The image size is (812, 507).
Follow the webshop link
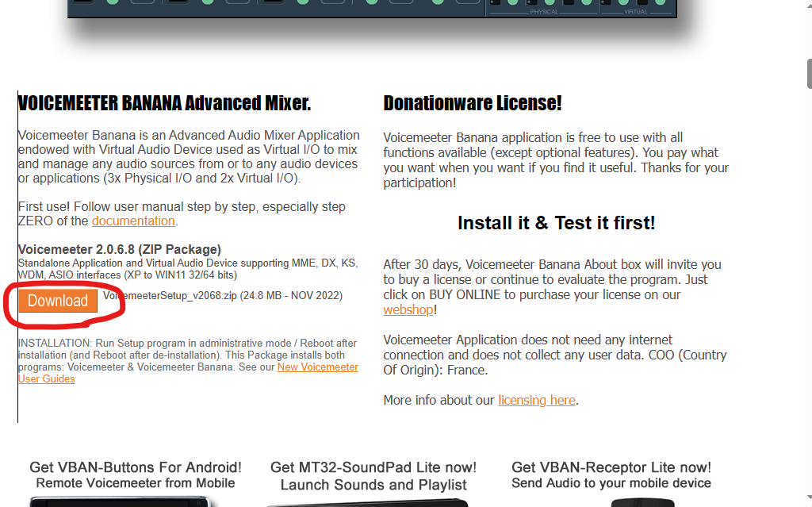pos(408,309)
